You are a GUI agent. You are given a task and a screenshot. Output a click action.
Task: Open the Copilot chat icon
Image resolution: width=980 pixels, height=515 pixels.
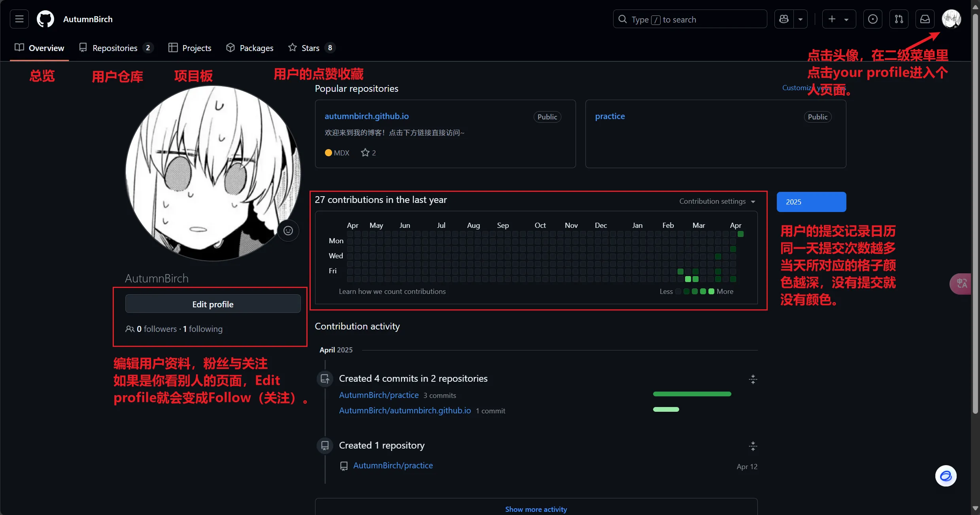point(784,19)
